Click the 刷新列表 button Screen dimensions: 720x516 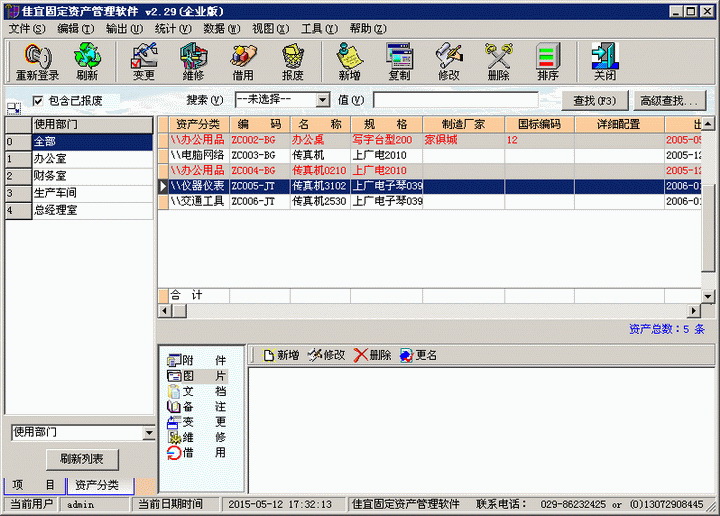pyautogui.click(x=82, y=459)
